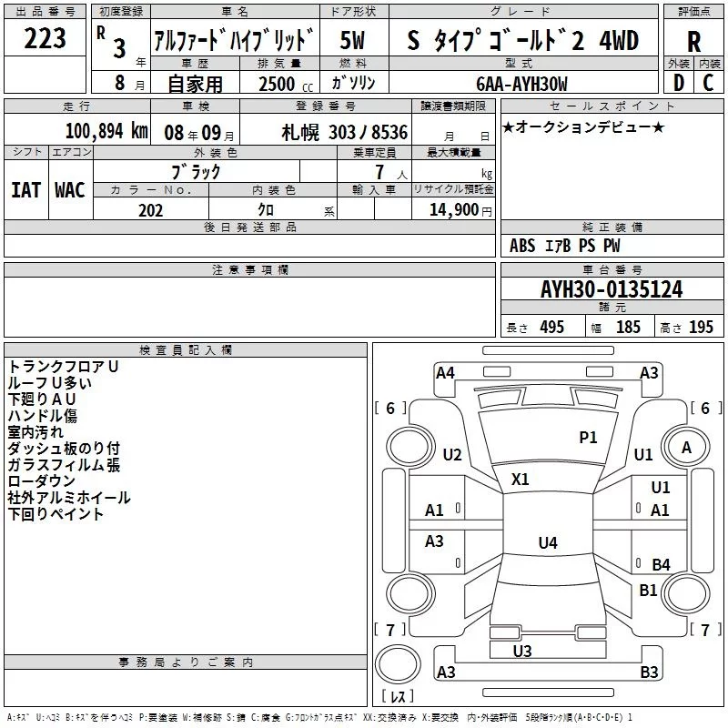Select displacement value 2500 cc
Image resolution: width=728 pixels, height=728 pixels.
pos(286,85)
